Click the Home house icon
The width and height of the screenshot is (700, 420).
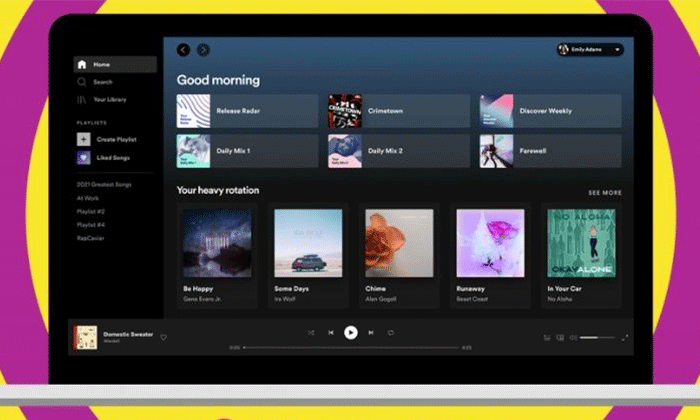pyautogui.click(x=82, y=65)
